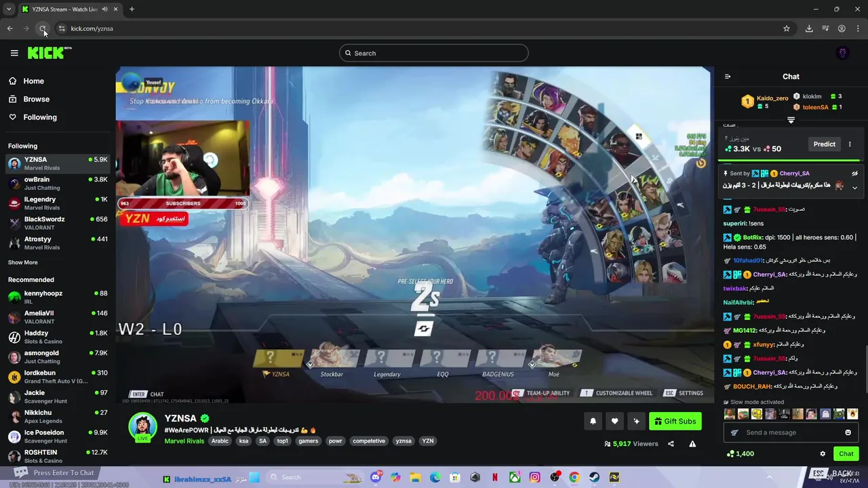
Task: Click the taskbar Search box
Action: pos(315,477)
